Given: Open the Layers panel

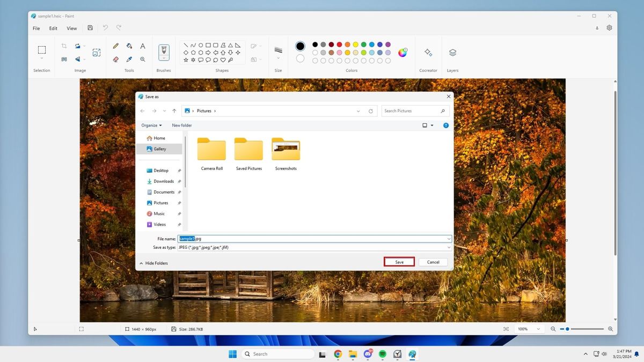Looking at the screenshot, I should (x=452, y=52).
